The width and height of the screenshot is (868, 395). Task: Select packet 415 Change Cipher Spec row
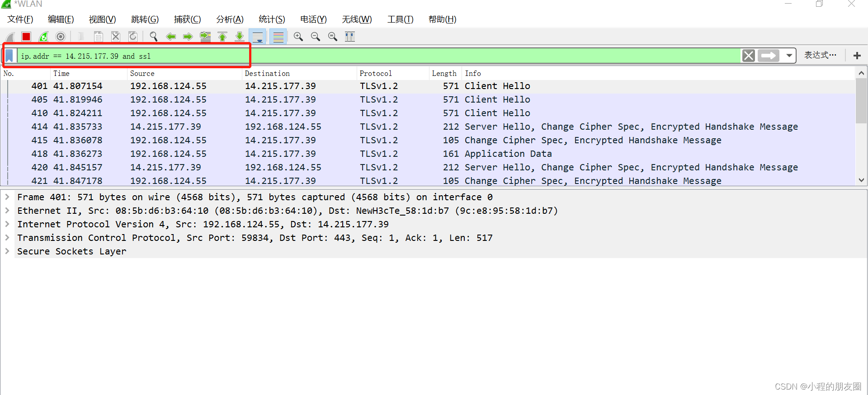pos(428,141)
